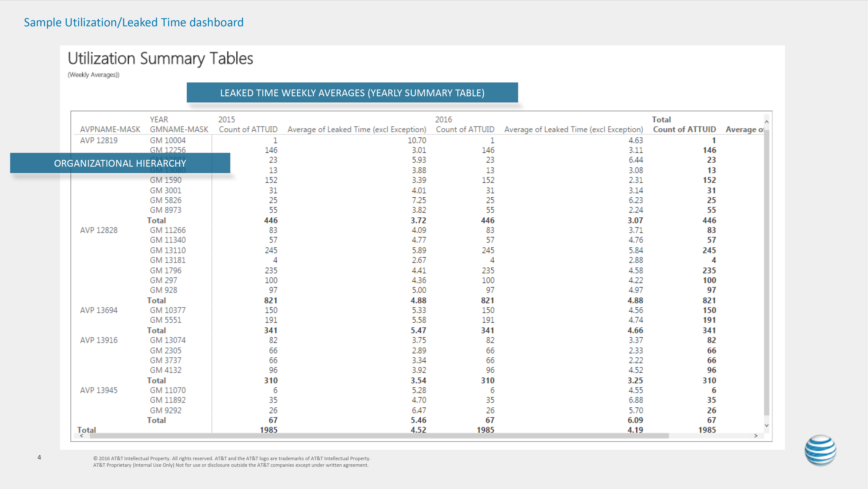This screenshot has width=868, height=489.
Task: Select the AVP 13694 row header
Action: [99, 310]
